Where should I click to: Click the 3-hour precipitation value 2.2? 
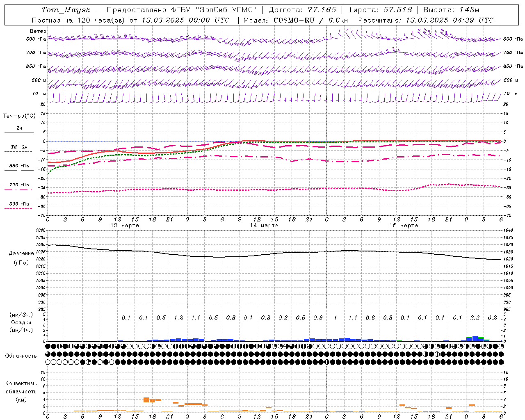[475, 317]
